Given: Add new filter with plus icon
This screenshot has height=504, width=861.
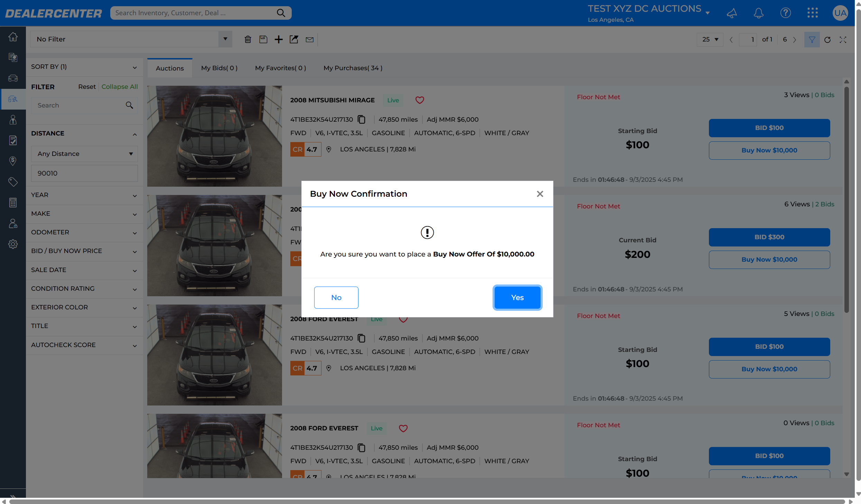Looking at the screenshot, I should [x=279, y=39].
